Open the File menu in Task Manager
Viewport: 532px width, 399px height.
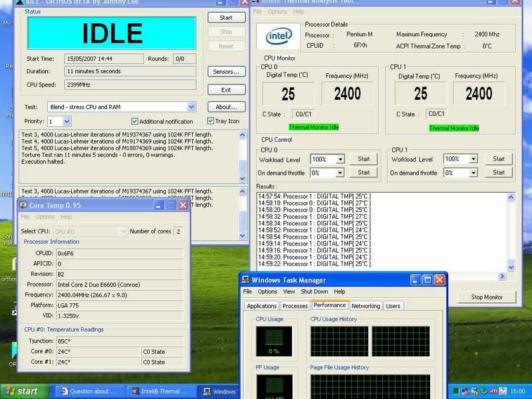point(247,291)
